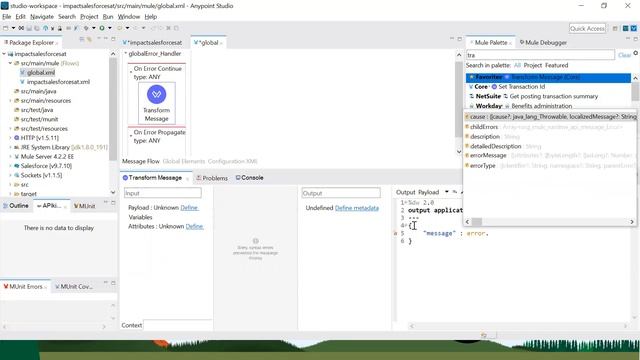This screenshot has width=640, height=360.
Task: Collapse All in Package Explorer
Action: (x=82, y=39)
